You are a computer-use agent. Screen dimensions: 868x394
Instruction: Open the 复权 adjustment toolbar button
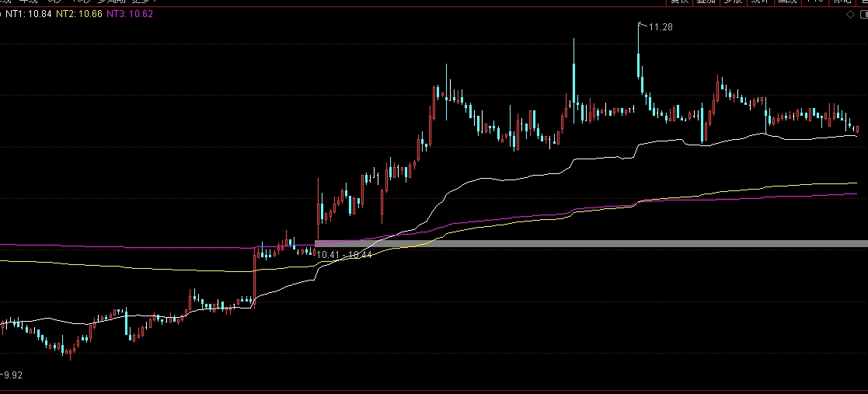679,2
